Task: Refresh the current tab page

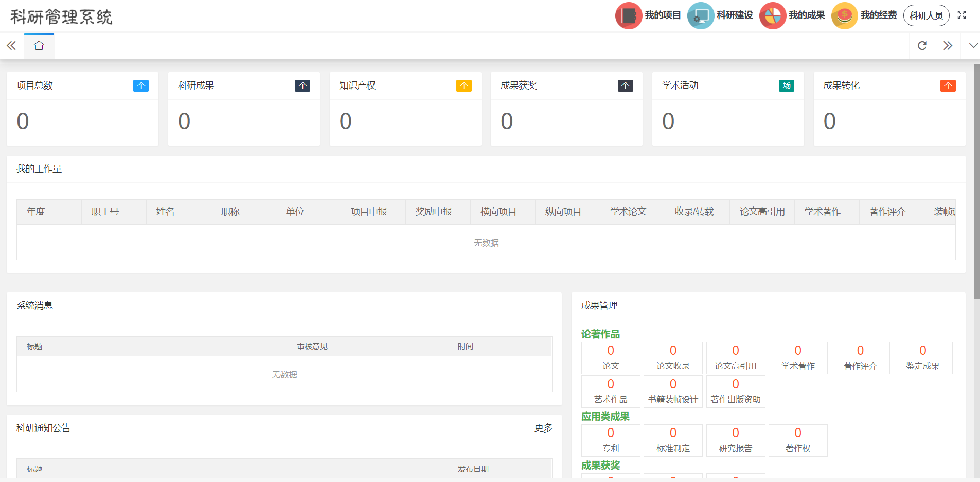Action: (x=922, y=46)
